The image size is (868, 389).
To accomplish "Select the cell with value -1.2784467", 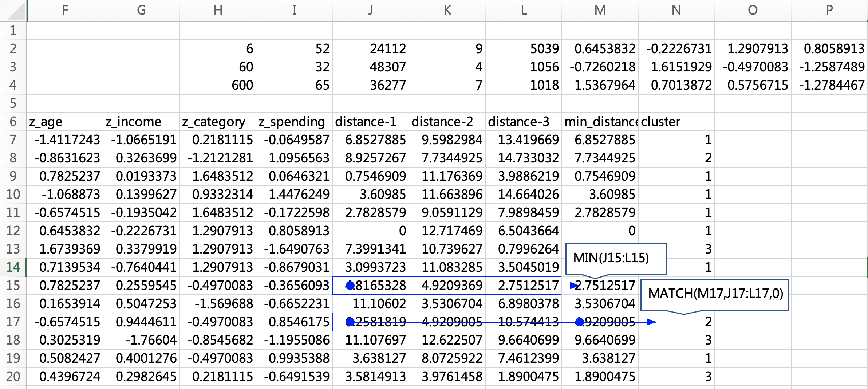I will (x=829, y=85).
